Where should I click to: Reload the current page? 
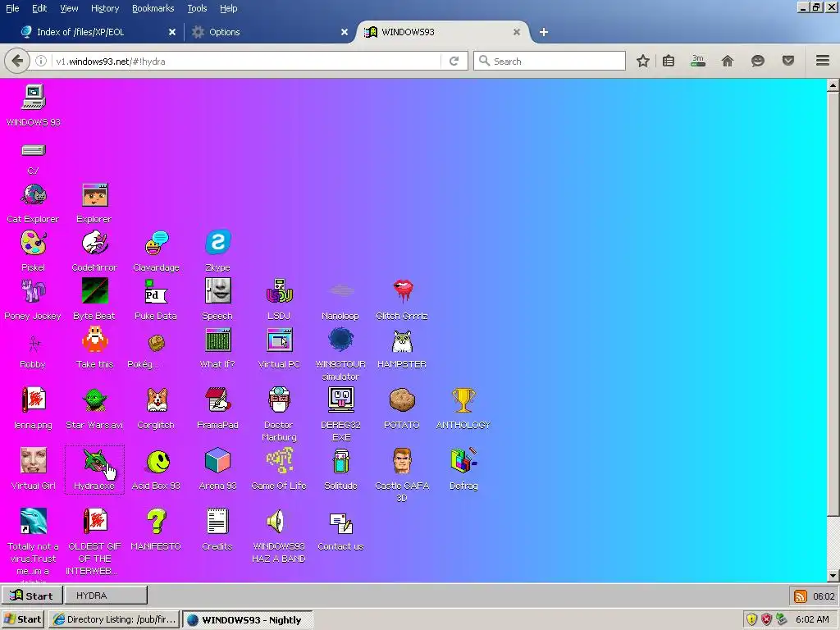[x=454, y=61]
